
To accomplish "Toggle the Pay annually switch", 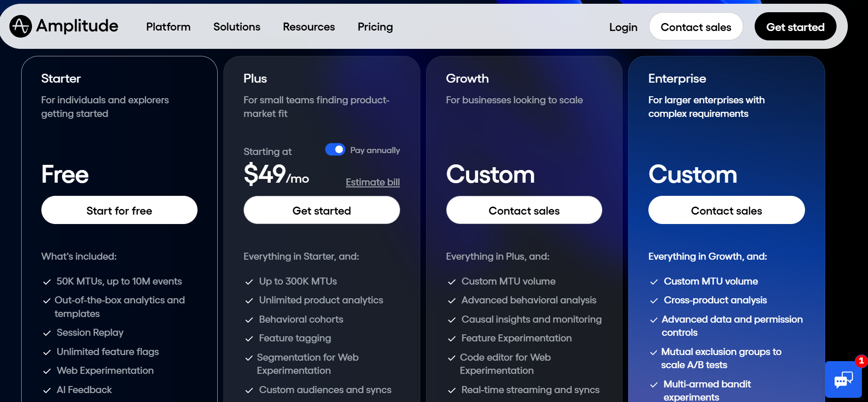I will (x=335, y=149).
